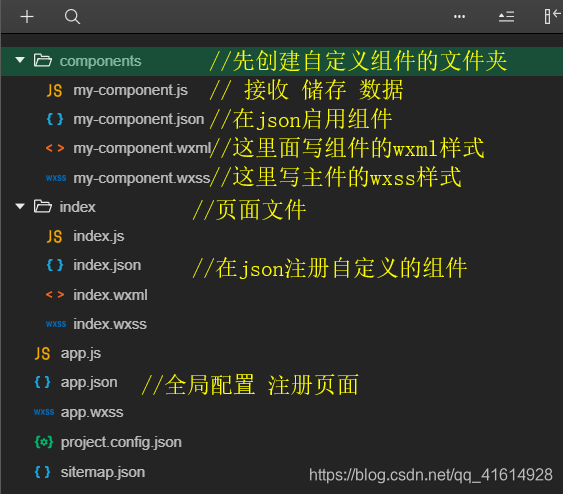Open my-component.json file
563x494 pixels.
139,119
